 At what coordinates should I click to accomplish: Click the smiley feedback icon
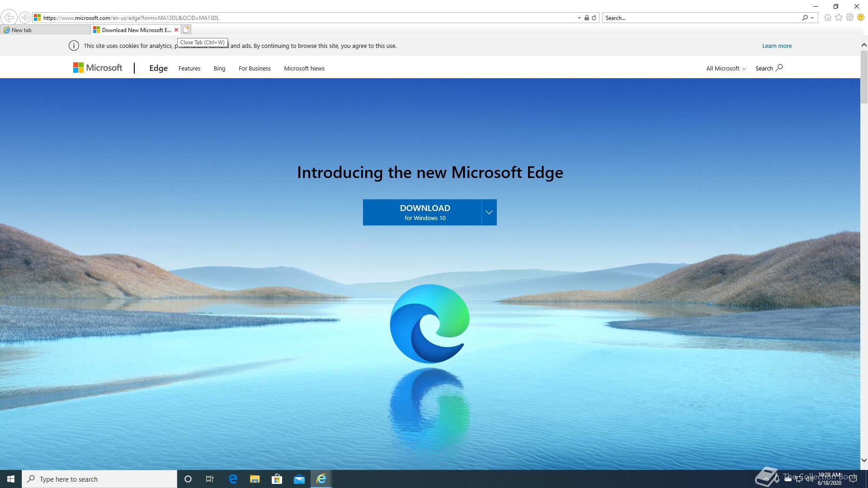point(861,18)
